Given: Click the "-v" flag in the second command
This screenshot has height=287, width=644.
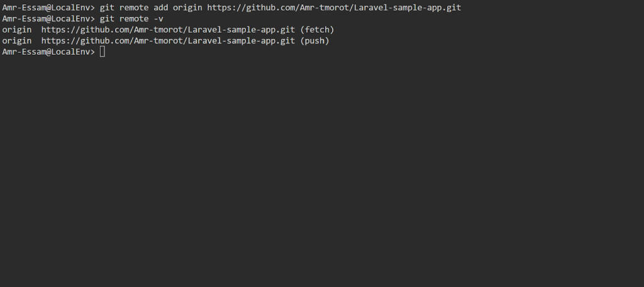Looking at the screenshot, I should [158, 19].
